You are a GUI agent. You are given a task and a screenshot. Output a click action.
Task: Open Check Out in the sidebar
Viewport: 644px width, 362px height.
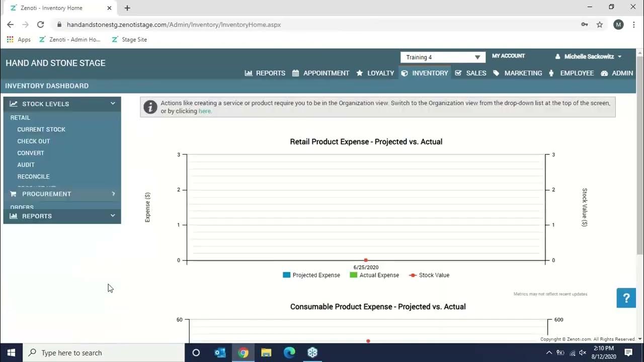coord(34,141)
